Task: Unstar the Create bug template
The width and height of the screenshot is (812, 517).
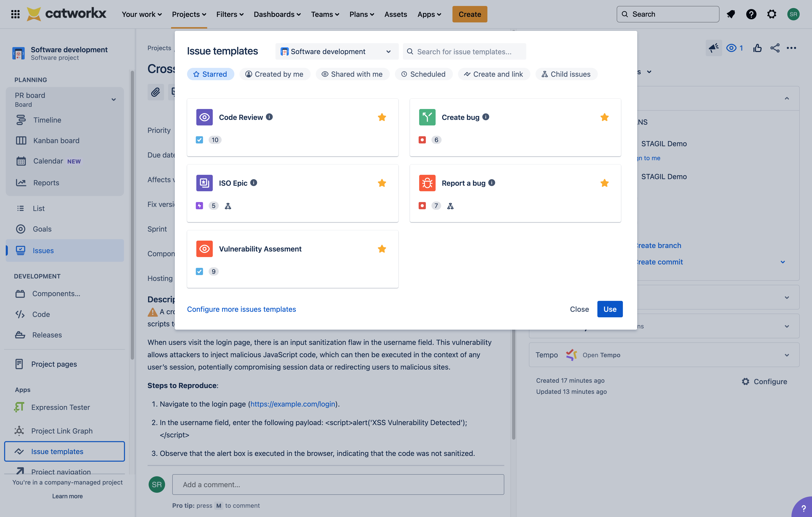Action: point(604,117)
